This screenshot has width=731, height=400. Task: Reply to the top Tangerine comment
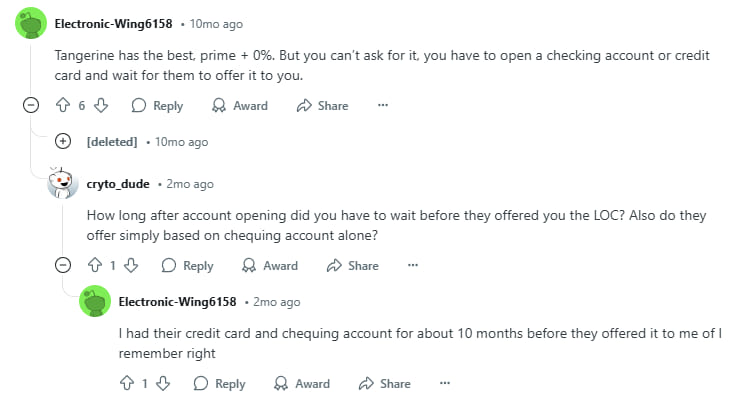pos(157,105)
